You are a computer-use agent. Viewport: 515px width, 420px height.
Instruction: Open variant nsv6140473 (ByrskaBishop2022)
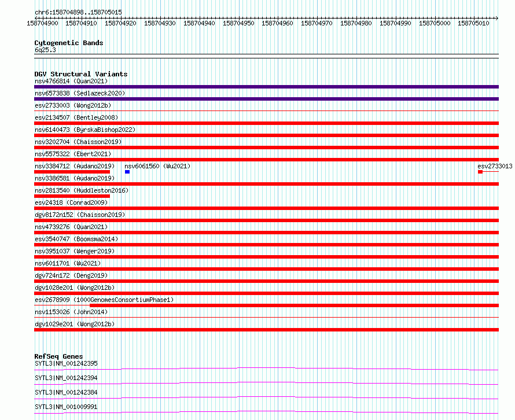point(85,130)
